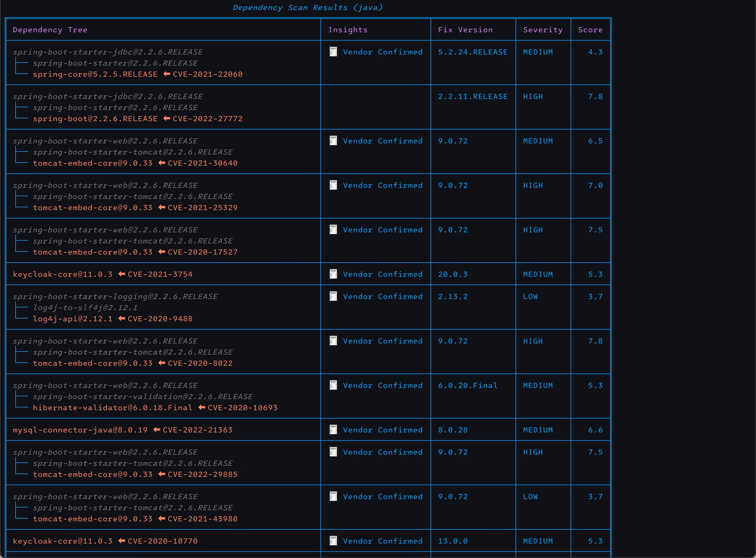Click fix version 6.0.20.Final
Screen dimensions: 756x558
[467, 385]
